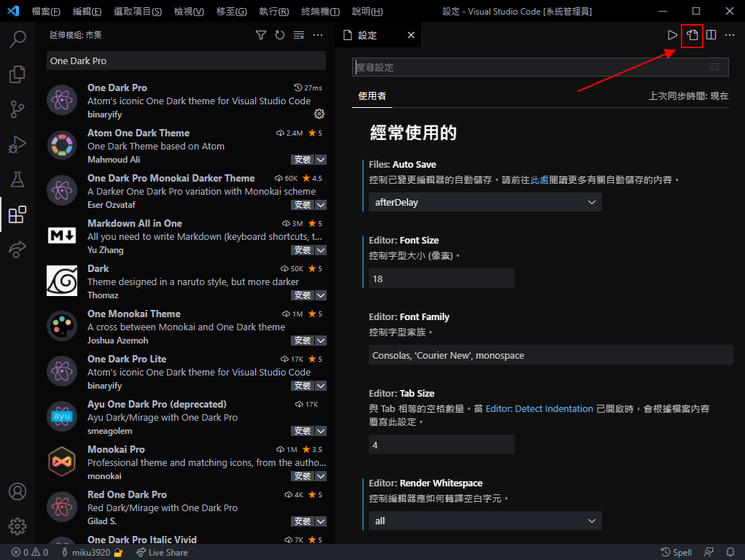
Task: Select the 使用者 settings tab
Action: [372, 96]
